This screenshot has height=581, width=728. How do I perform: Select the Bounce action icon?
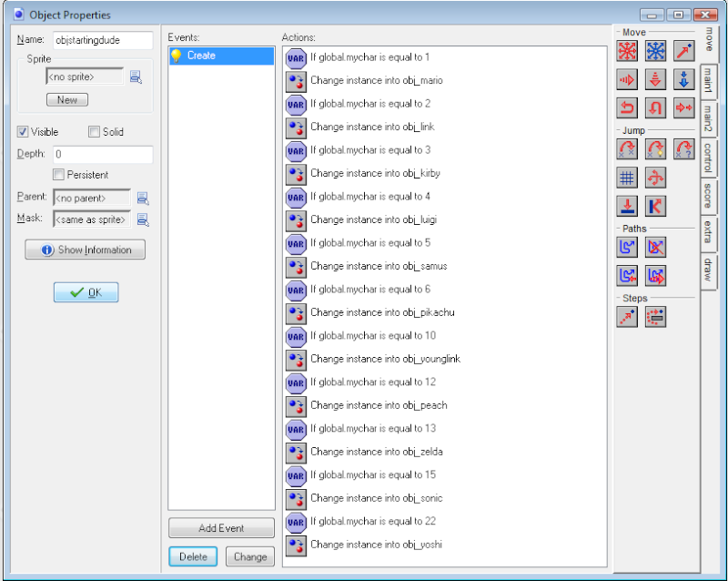pyautogui.click(x=655, y=207)
